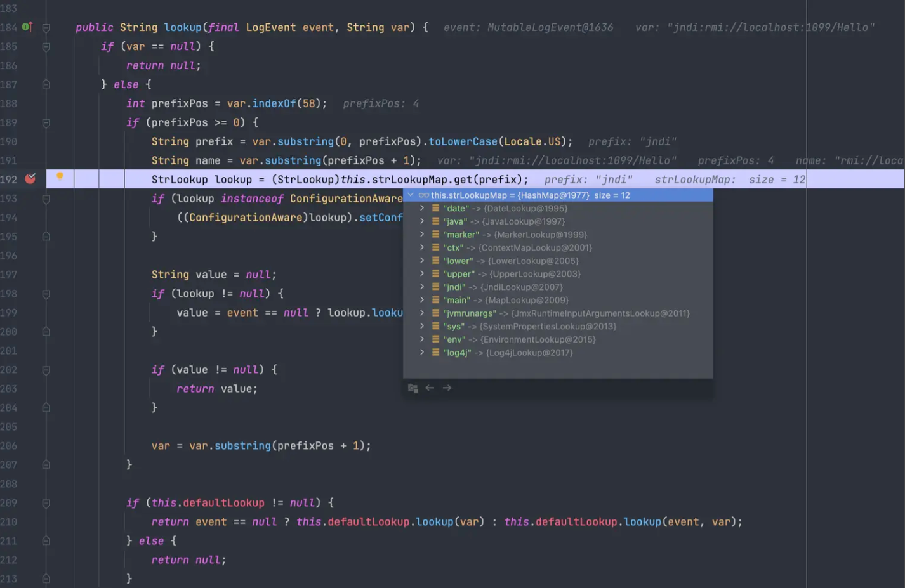Go back using the popup left arrow
Image resolution: width=905 pixels, height=588 pixels.
430,388
